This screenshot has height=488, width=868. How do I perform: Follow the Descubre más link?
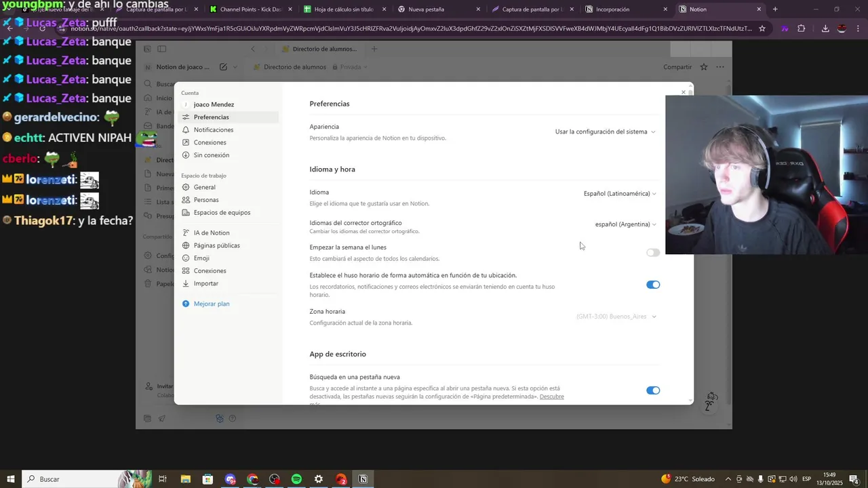tap(552, 396)
